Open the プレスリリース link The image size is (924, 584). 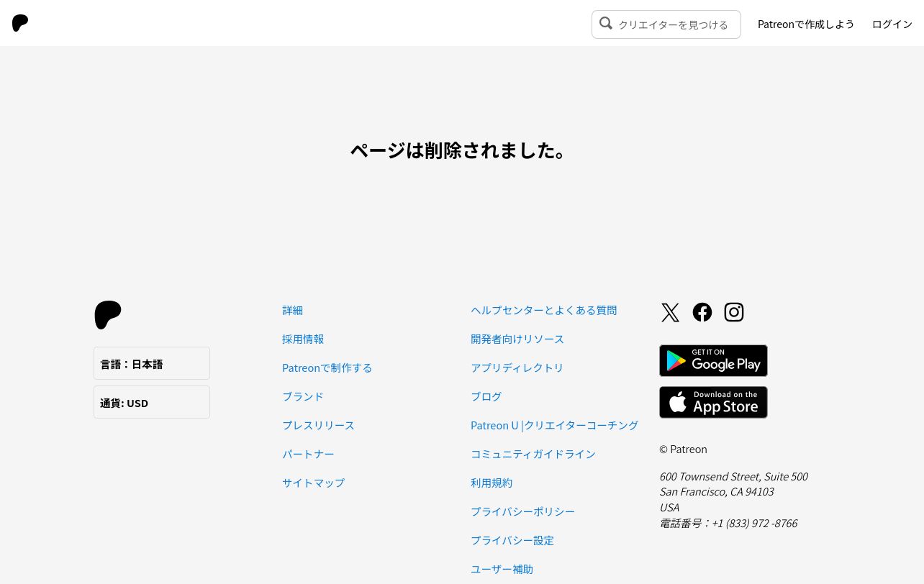coord(319,425)
